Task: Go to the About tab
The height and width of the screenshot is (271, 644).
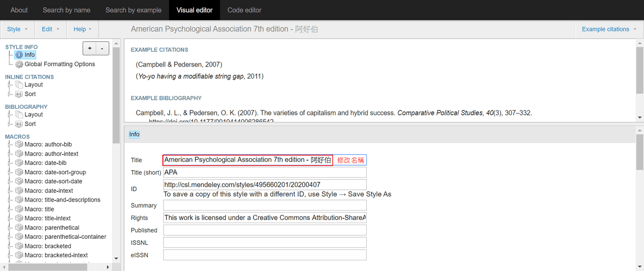Action: coord(19,10)
